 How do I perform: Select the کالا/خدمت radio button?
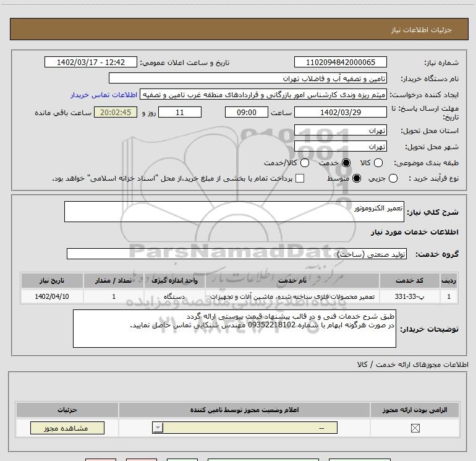pyautogui.click(x=305, y=163)
